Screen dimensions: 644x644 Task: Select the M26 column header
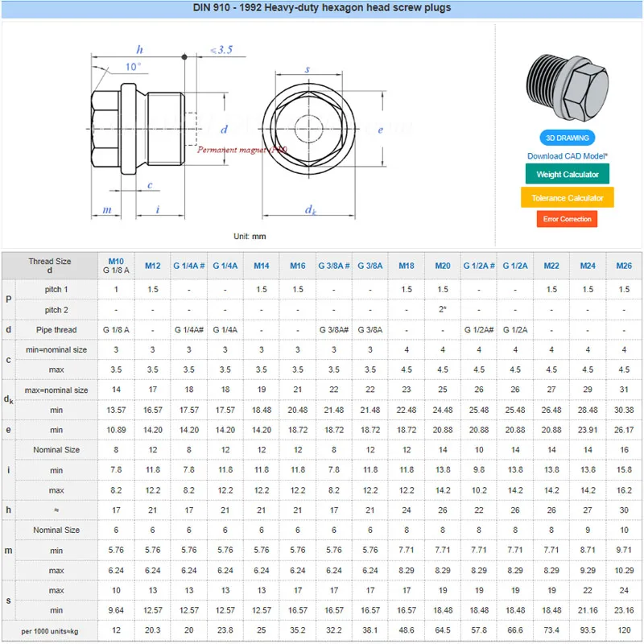[x=625, y=266]
